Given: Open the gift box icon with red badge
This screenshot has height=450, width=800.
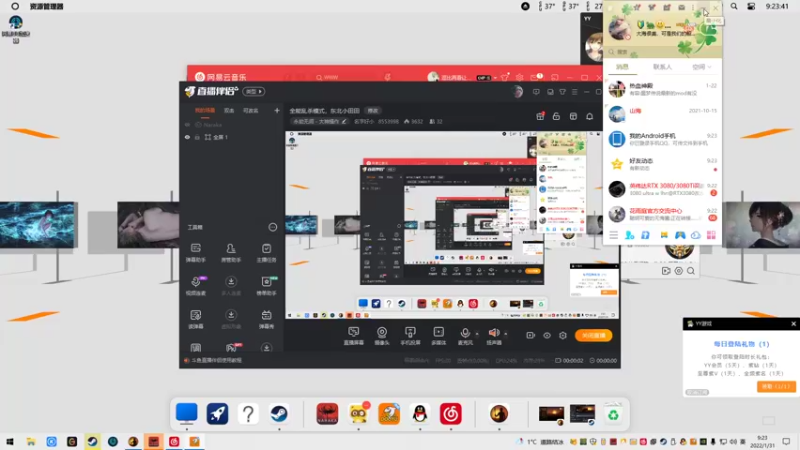Looking at the screenshot, I should [540, 117].
